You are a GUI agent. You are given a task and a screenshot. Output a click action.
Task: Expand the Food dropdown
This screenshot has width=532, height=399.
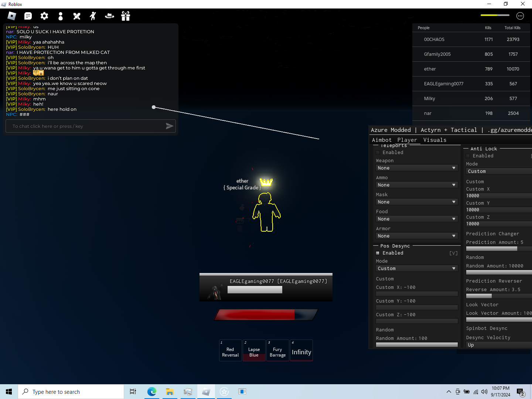[417, 219]
